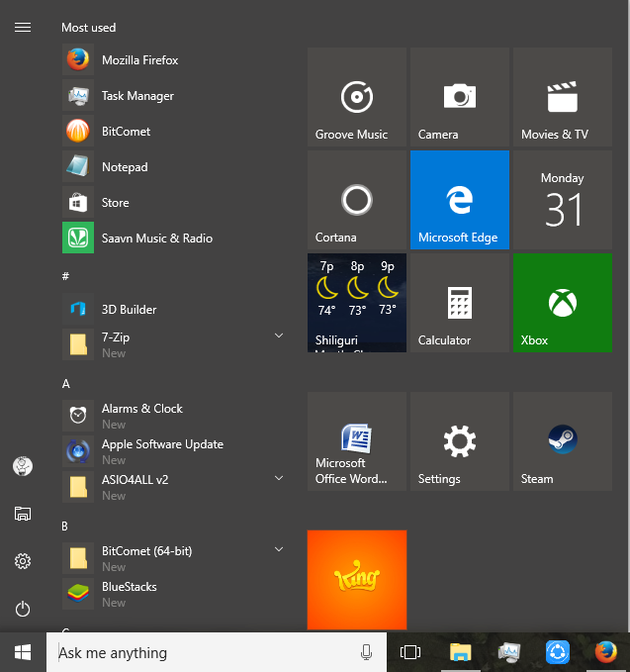Open Alarms & Clock app
630x672 pixels.
(x=173, y=416)
